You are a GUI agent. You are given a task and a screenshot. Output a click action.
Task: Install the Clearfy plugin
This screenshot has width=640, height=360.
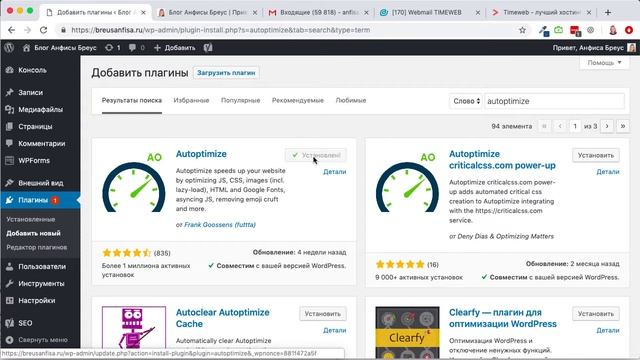596,314
